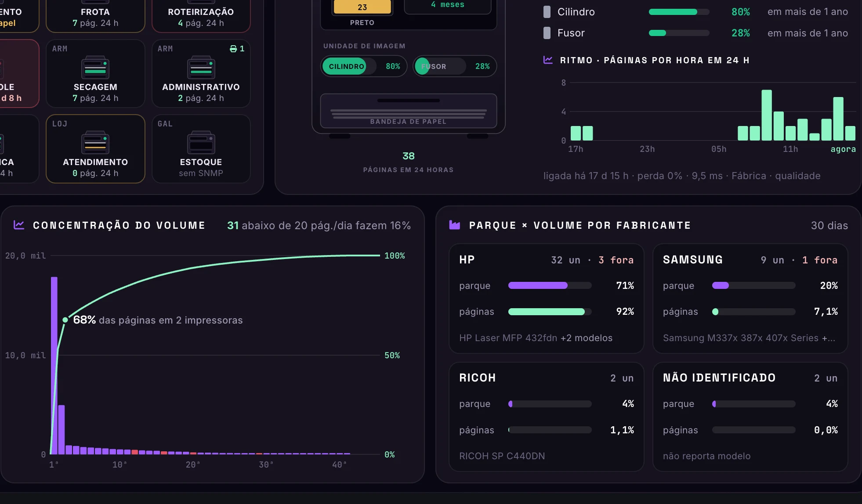
Task: Open the SAMSUNG manufacturer card
Action: coord(750,299)
